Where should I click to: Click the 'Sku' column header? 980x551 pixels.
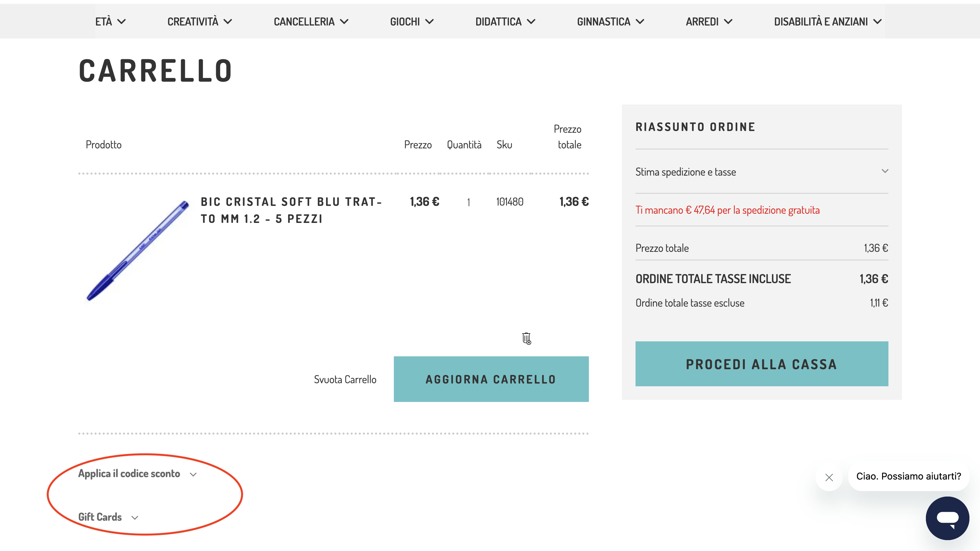tap(504, 145)
